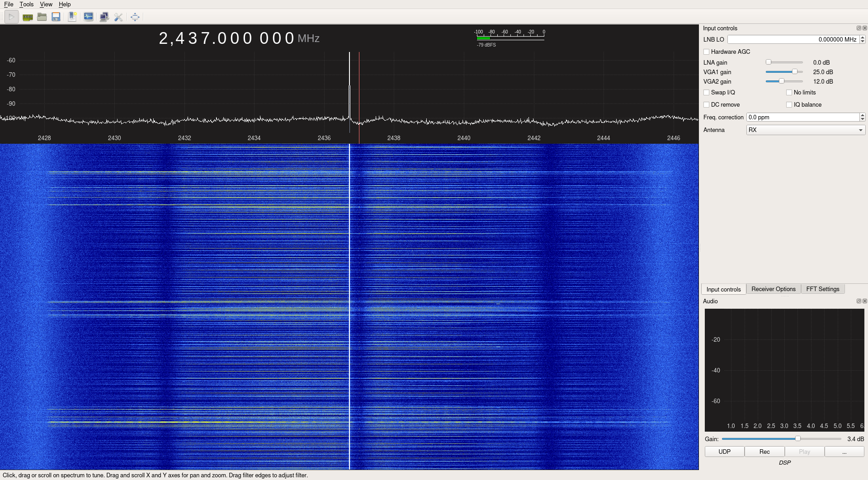
Task: Open the Antenna RX dropdown
Action: pyautogui.click(x=806, y=130)
